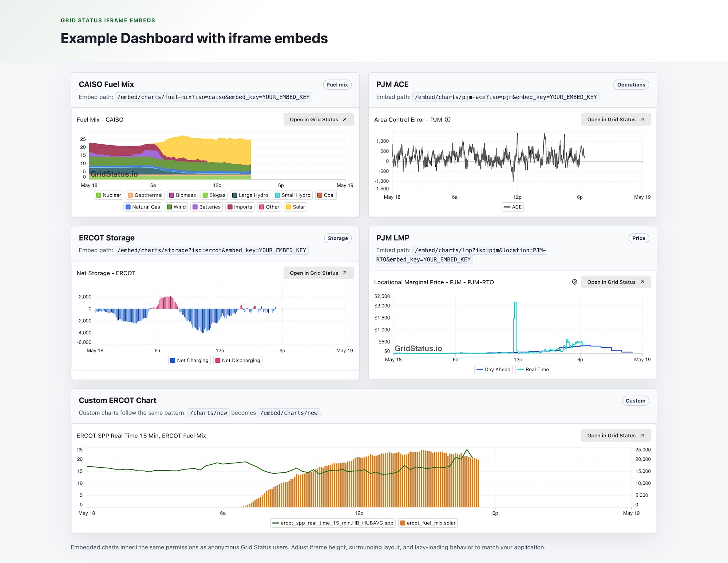Click the Fuel mix tag badge
This screenshot has width=728, height=563.
337,85
